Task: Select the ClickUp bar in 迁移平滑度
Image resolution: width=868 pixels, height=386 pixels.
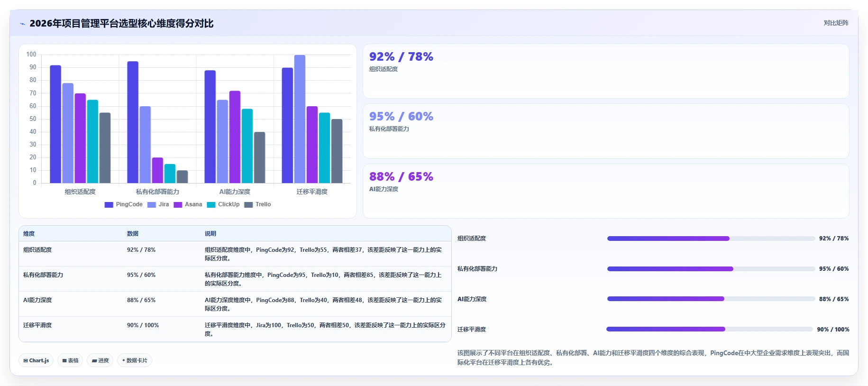Action: (324, 148)
